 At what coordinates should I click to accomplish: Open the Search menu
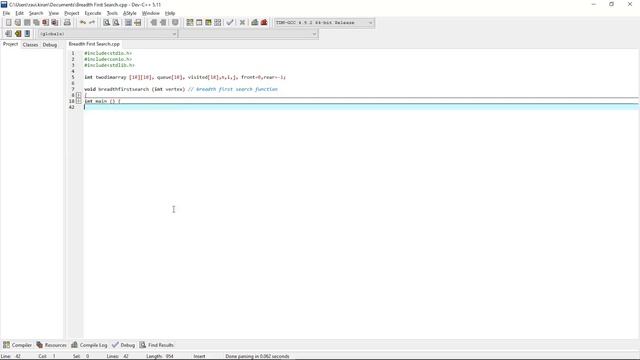pyautogui.click(x=36, y=13)
